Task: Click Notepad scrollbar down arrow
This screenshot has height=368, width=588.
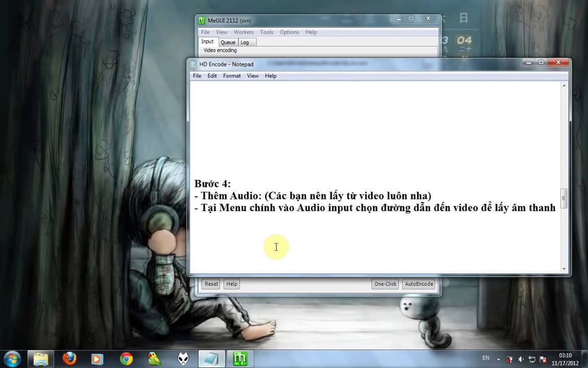Action: (563, 269)
